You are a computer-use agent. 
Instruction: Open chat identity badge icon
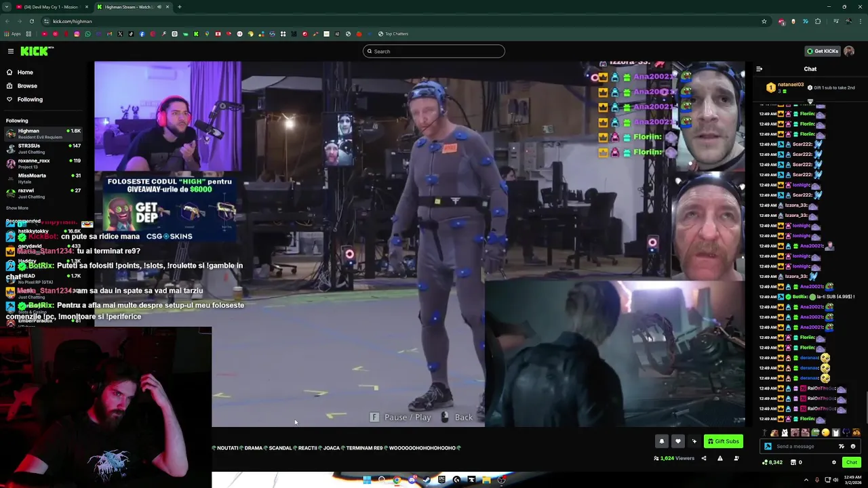768,446
